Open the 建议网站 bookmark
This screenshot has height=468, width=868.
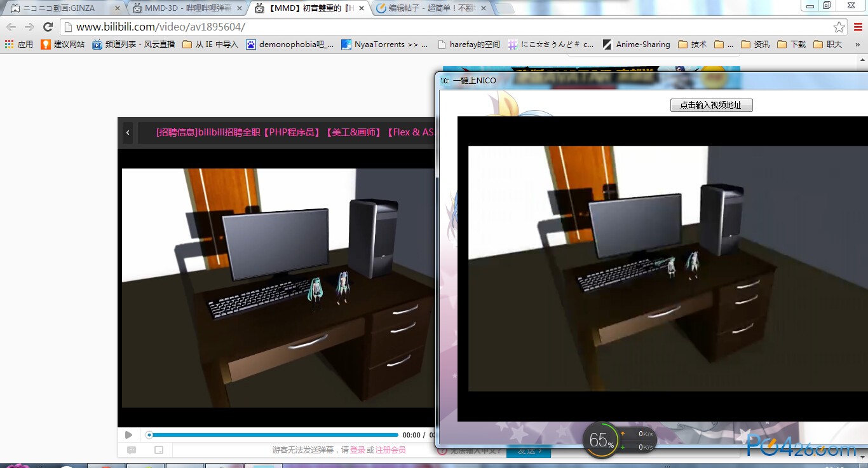(x=62, y=45)
